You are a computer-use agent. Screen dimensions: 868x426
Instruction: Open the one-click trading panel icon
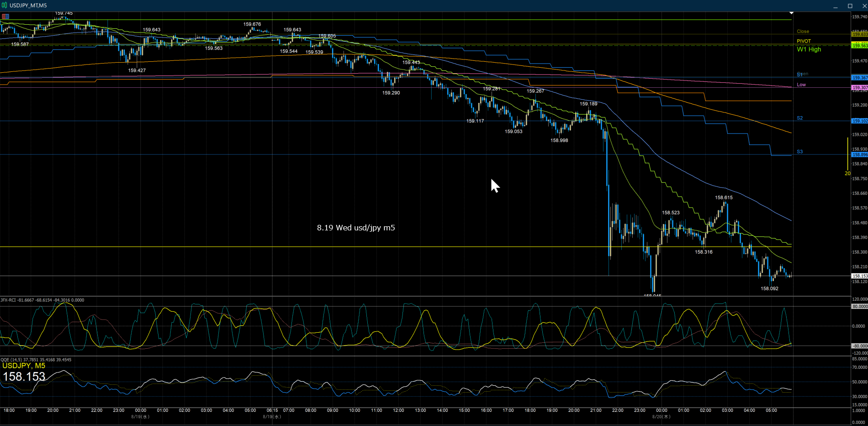pyautogui.click(x=5, y=16)
